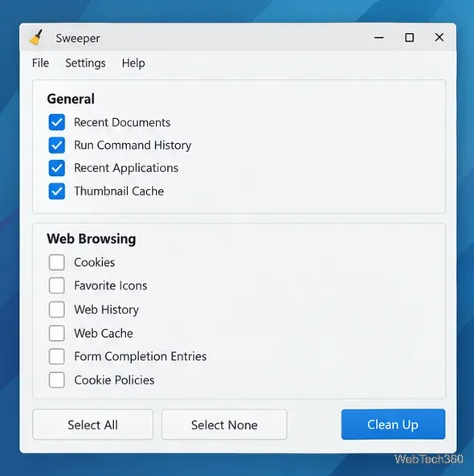Viewport: 474px width, 476px height.
Task: Uncheck the Thumbnail Cache option
Action: coord(57,191)
